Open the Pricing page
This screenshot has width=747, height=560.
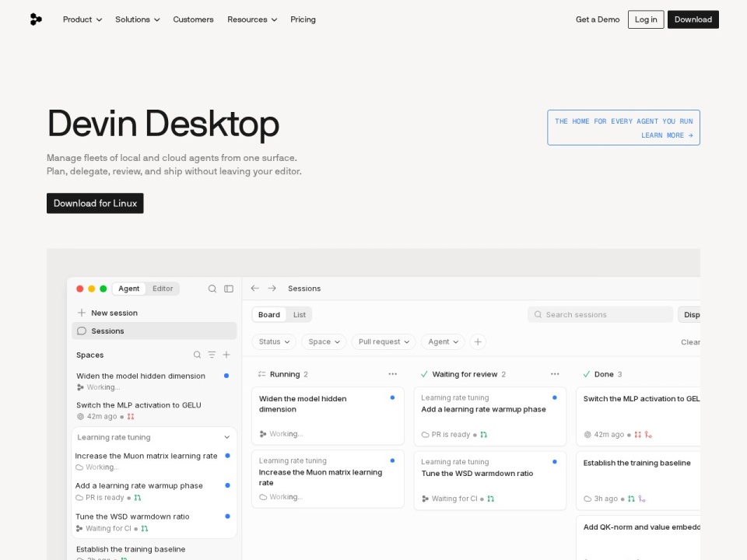click(303, 19)
